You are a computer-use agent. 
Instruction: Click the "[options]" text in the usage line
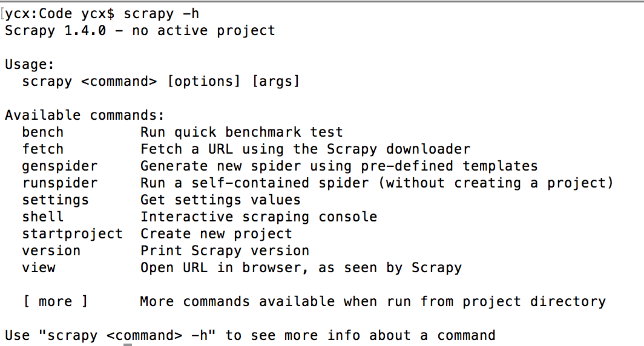pos(203,81)
